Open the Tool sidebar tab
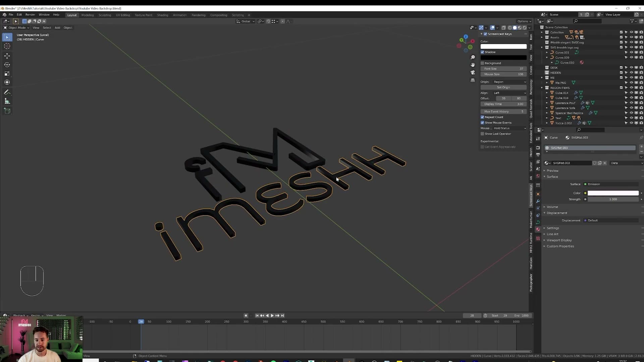The width and height of the screenshot is (644, 362). 531,47
